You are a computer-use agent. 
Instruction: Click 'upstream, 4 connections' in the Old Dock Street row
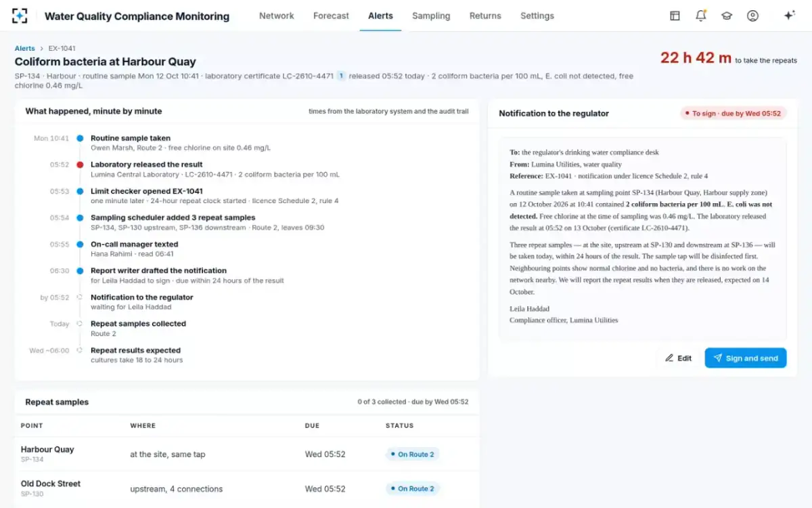[176, 489]
